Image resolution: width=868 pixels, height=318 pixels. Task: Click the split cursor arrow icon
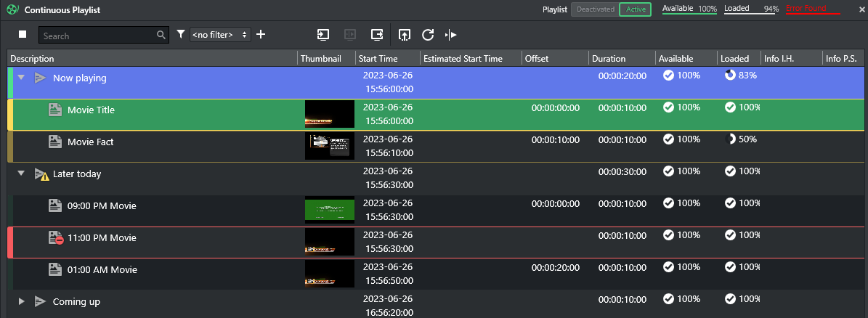451,35
